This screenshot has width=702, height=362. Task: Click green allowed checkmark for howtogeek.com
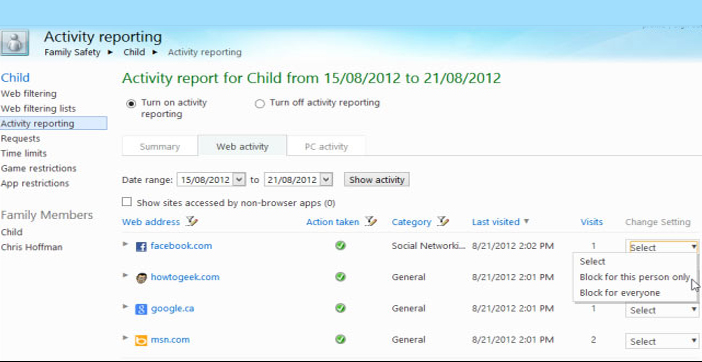340,277
